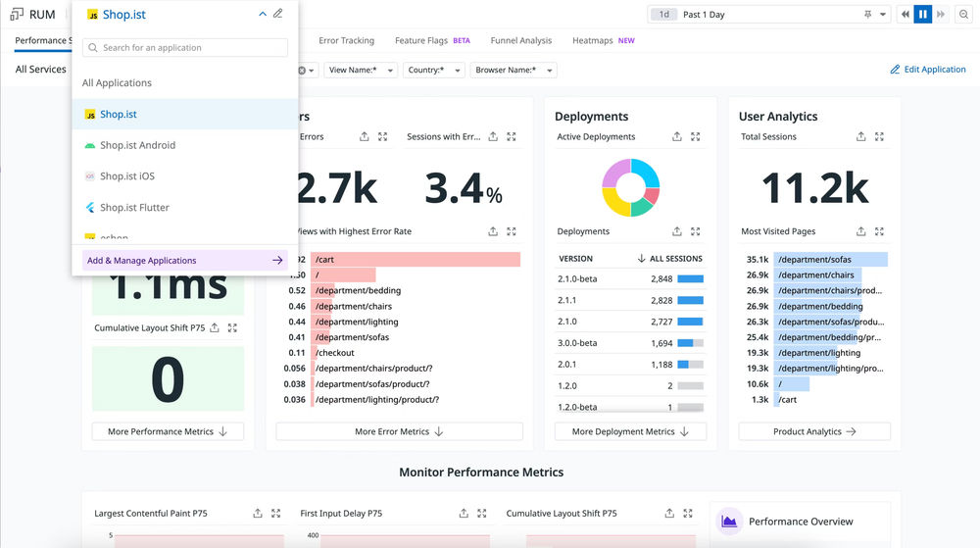Open the Feature Flags tab
This screenshot has height=548, width=980.
(432, 40)
